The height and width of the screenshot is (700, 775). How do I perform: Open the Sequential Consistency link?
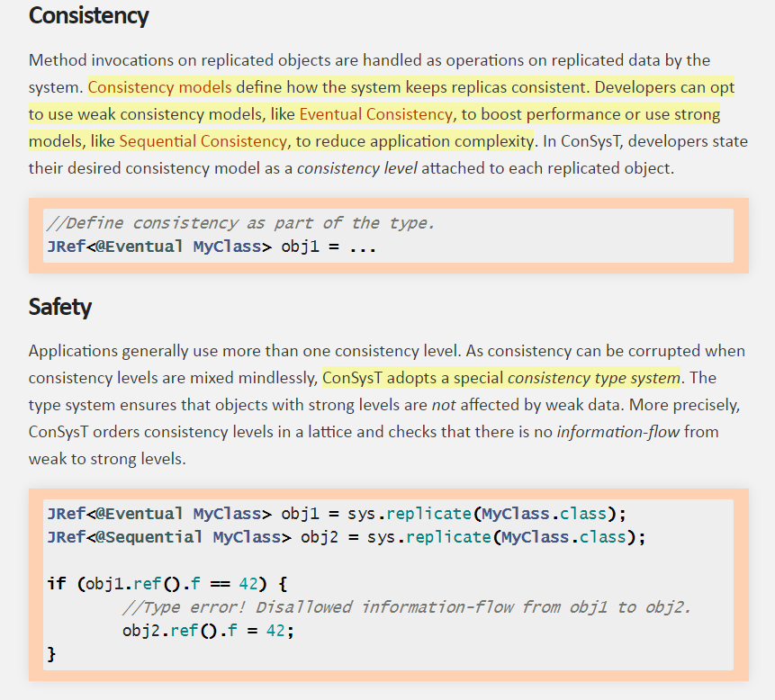203,141
